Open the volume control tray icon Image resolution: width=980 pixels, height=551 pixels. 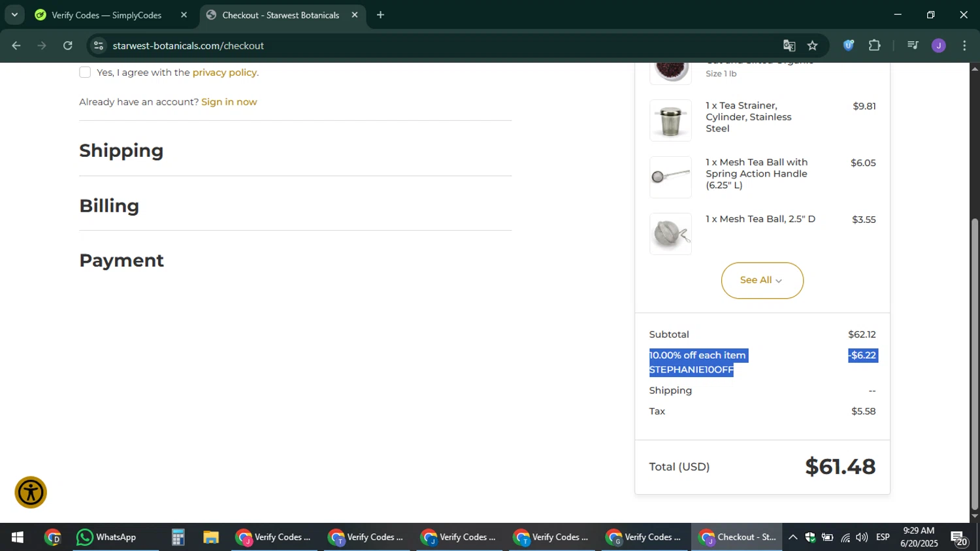click(x=862, y=537)
